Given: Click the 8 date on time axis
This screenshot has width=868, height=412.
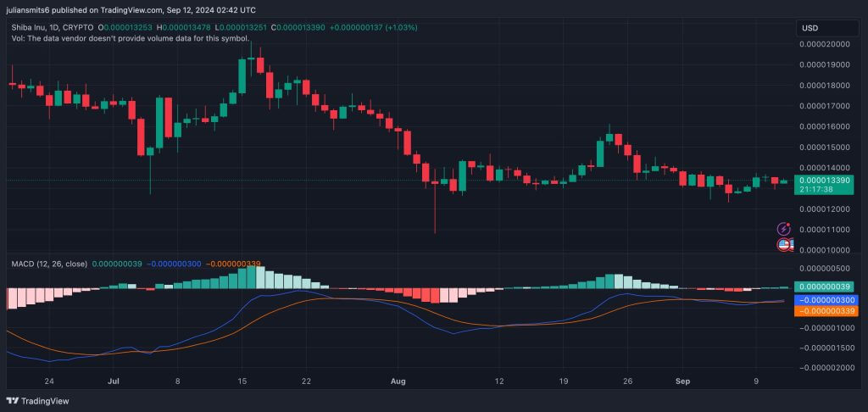Looking at the screenshot, I should 177,381.
